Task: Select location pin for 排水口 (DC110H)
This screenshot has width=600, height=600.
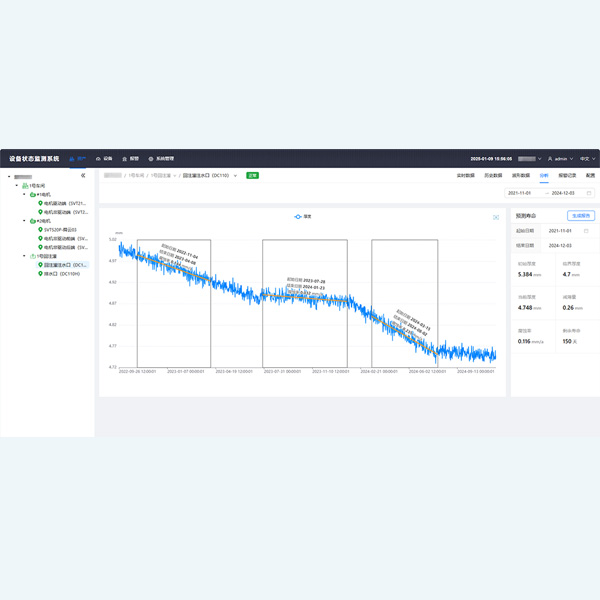Action: (41, 273)
